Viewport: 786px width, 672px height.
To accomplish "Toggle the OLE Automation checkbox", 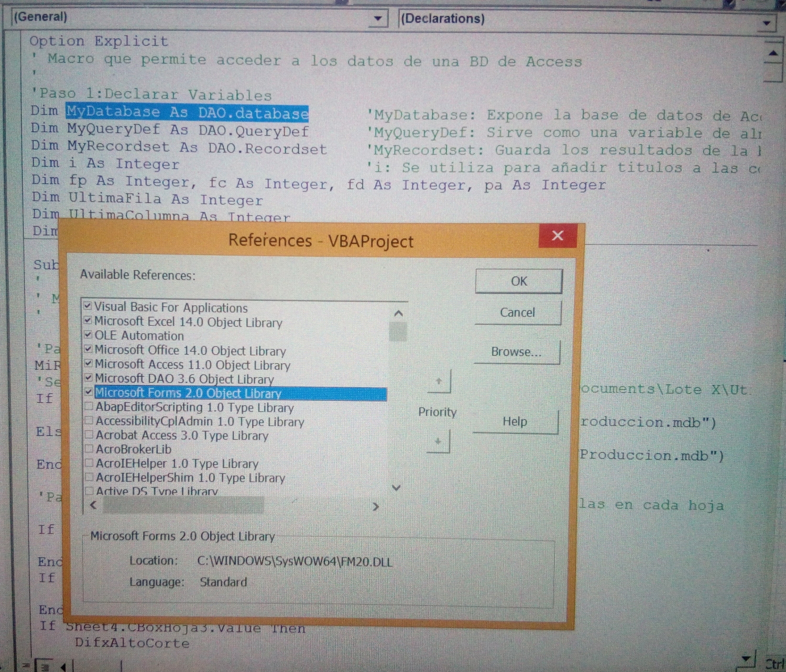I will tap(88, 334).
